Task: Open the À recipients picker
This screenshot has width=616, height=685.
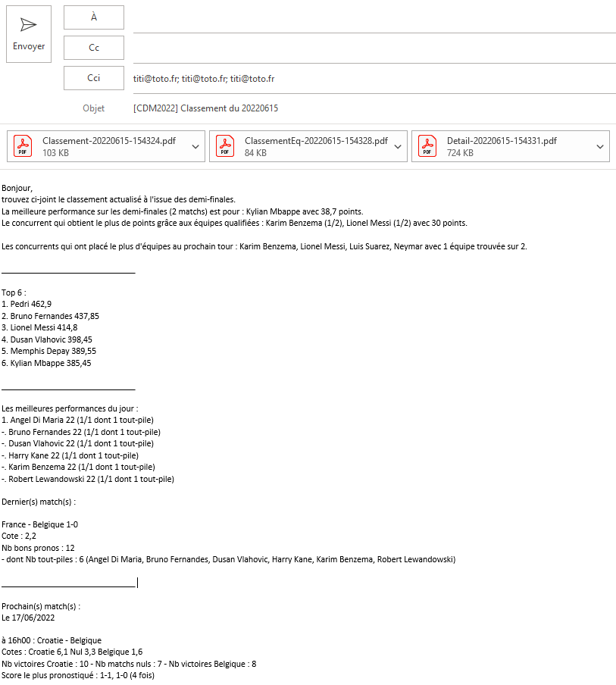Action: (94, 17)
